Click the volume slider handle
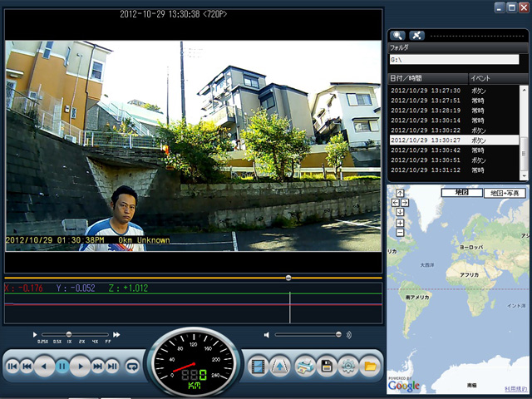 338,334
